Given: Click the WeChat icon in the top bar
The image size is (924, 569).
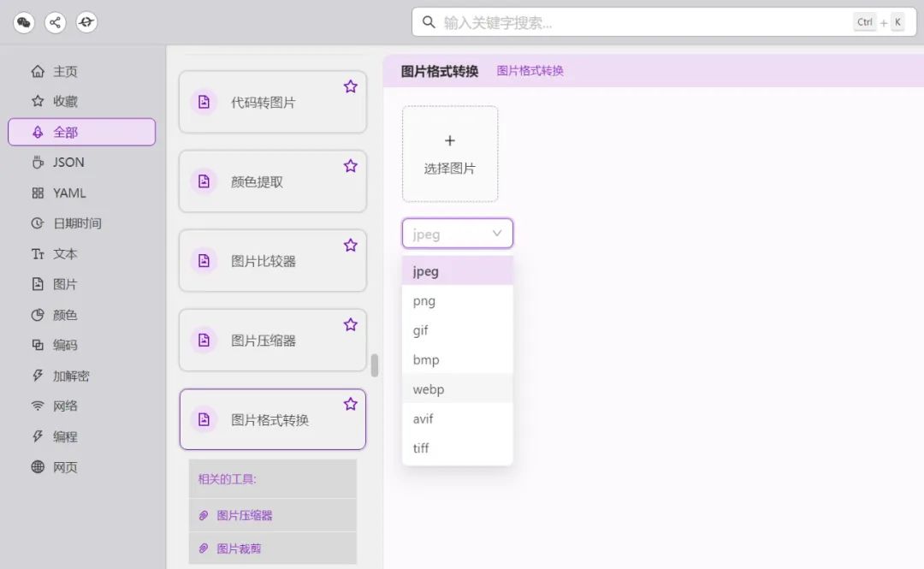Looking at the screenshot, I should tap(24, 22).
